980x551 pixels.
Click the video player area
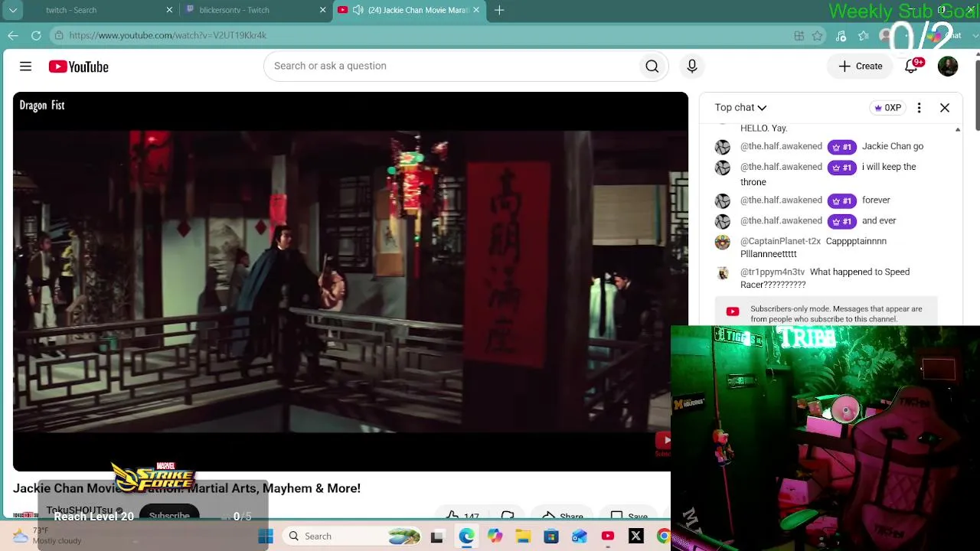[x=350, y=281]
